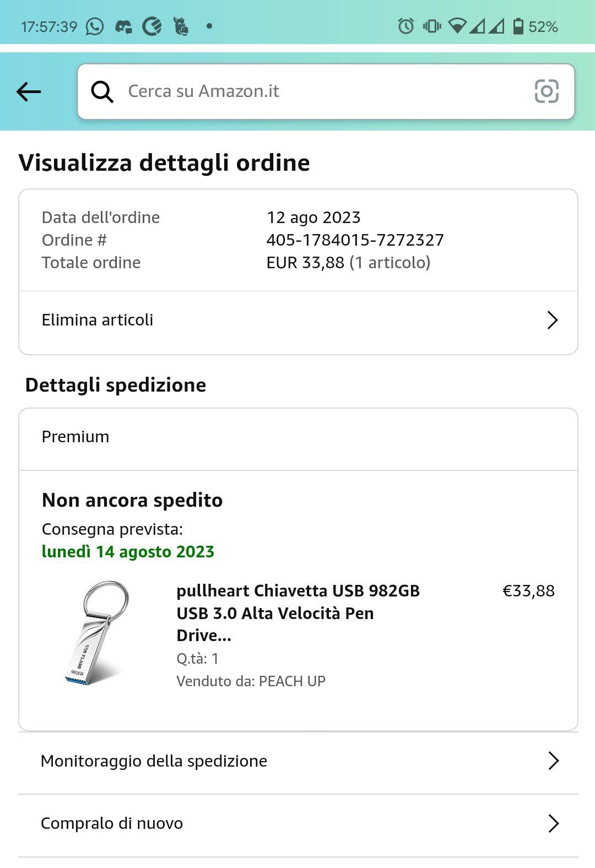Tap the alarm clock status icon
This screenshot has height=868, width=595.
pos(406,26)
